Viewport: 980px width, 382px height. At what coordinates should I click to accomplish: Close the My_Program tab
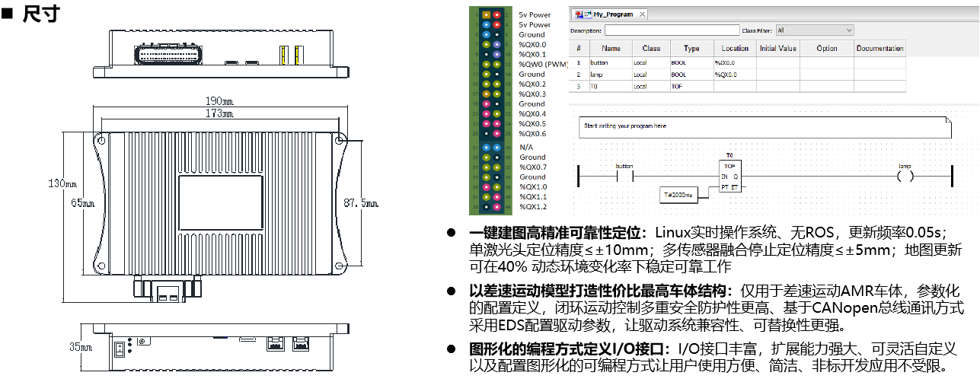point(641,14)
